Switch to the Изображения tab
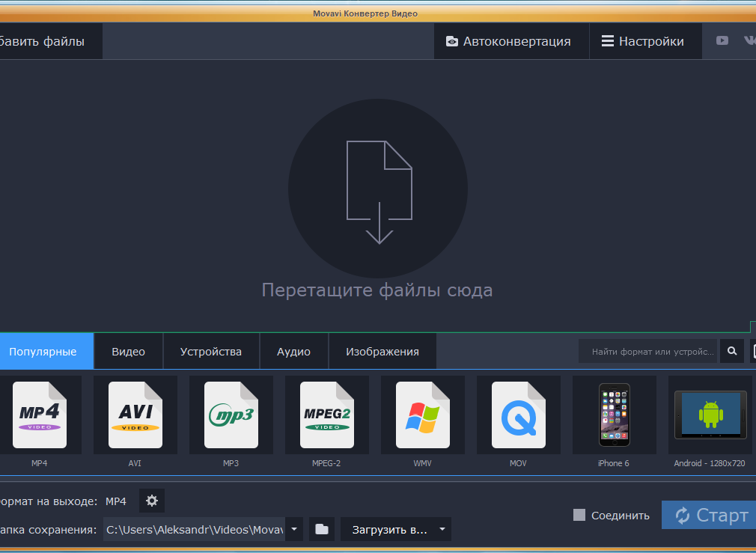This screenshot has width=756, height=553. (x=382, y=352)
